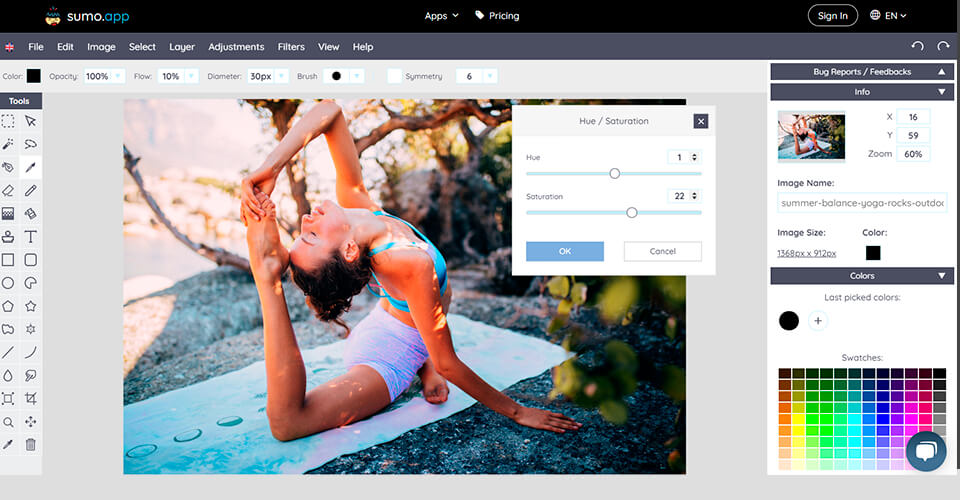This screenshot has width=960, height=500.
Task: Select the Pentagon shape tool
Action: tap(8, 306)
